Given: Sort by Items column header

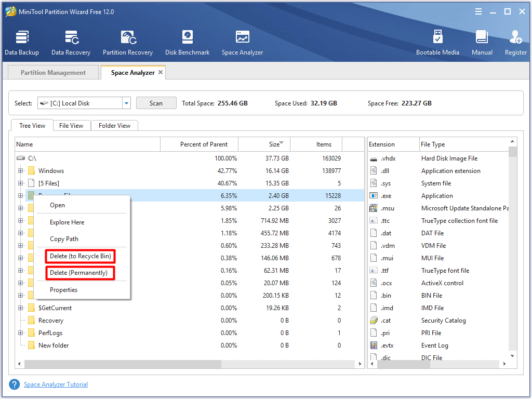Looking at the screenshot, I should (316, 144).
